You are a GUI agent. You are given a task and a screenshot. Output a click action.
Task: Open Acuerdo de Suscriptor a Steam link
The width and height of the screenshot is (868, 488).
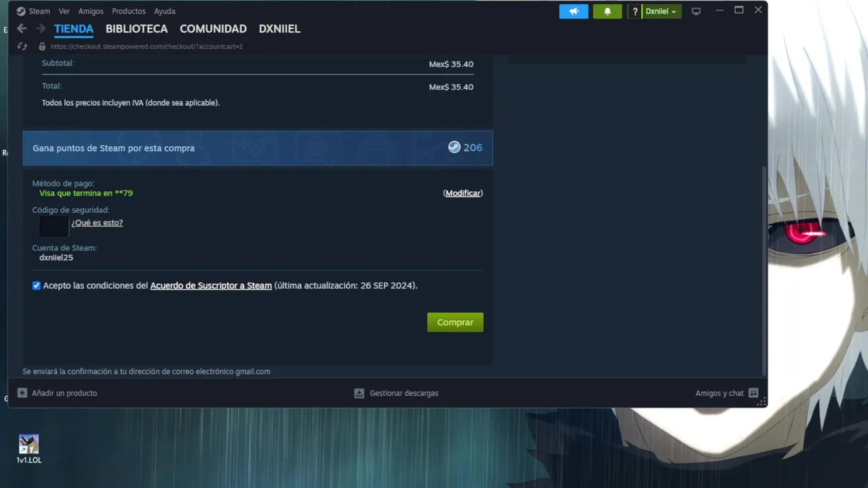point(211,286)
